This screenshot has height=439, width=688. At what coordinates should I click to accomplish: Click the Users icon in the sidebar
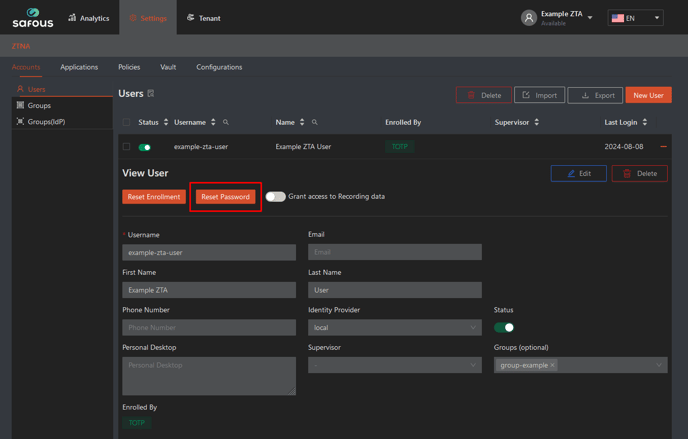(x=20, y=89)
